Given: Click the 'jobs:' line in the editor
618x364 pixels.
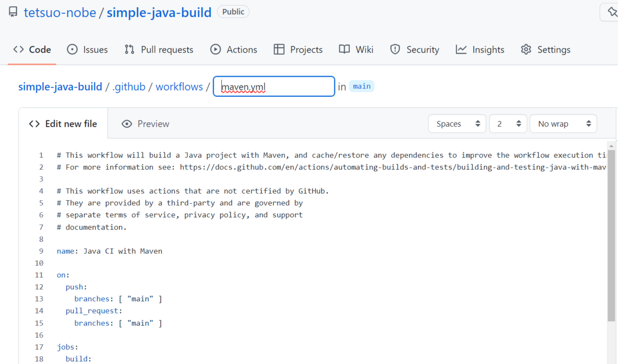Looking at the screenshot, I should 67,347.
